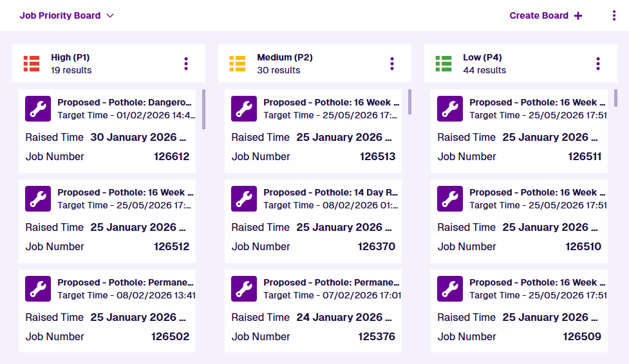Open the Low (P4) column options menu
This screenshot has width=629, height=364.
(598, 64)
